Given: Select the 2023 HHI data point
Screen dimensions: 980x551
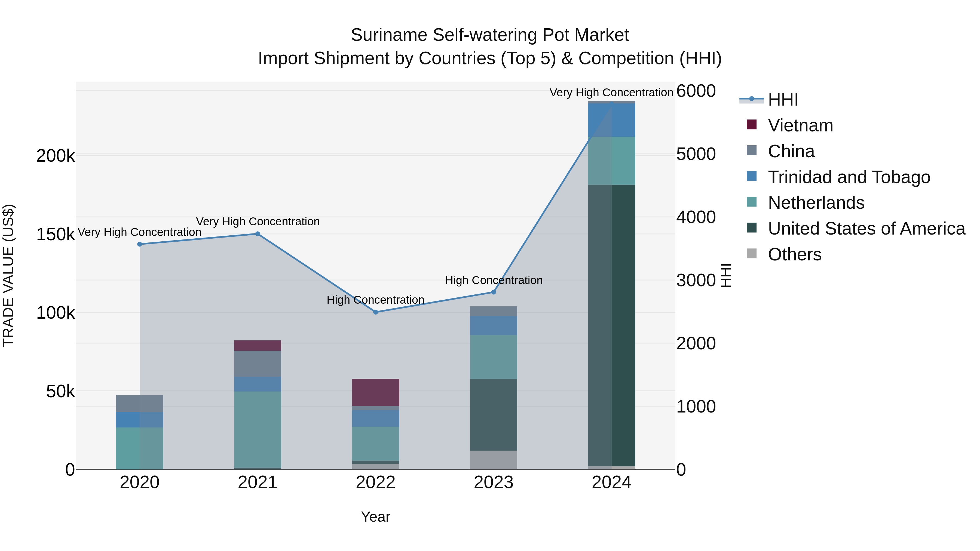Looking at the screenshot, I should pyautogui.click(x=494, y=292).
